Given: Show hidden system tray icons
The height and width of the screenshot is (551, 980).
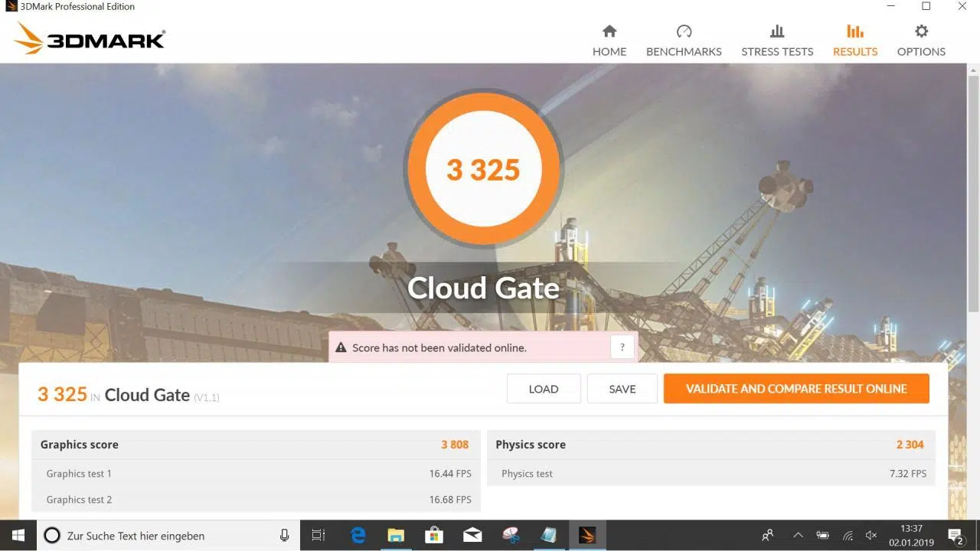Looking at the screenshot, I should pyautogui.click(x=798, y=536).
